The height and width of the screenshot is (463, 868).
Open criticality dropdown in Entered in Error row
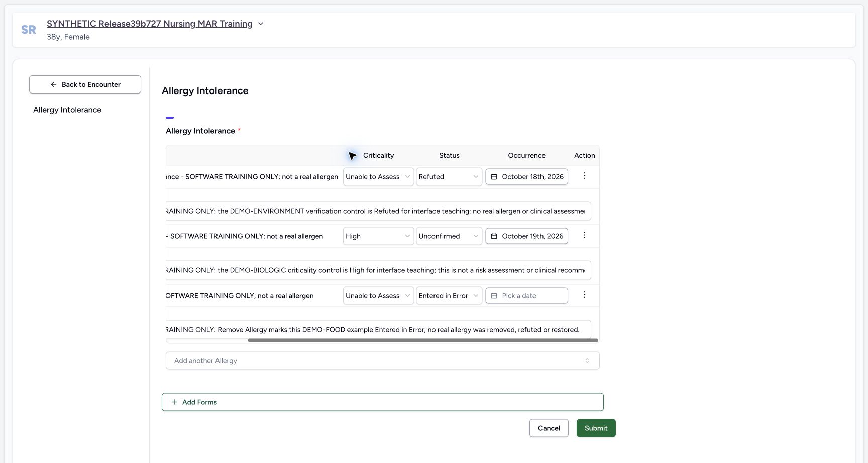pyautogui.click(x=378, y=296)
